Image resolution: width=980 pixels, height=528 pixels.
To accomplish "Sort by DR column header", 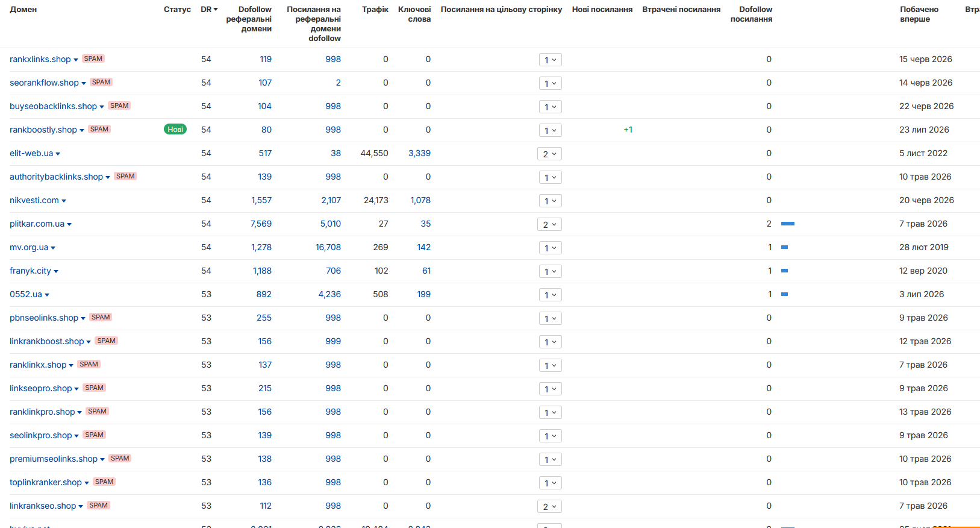I will [x=209, y=9].
